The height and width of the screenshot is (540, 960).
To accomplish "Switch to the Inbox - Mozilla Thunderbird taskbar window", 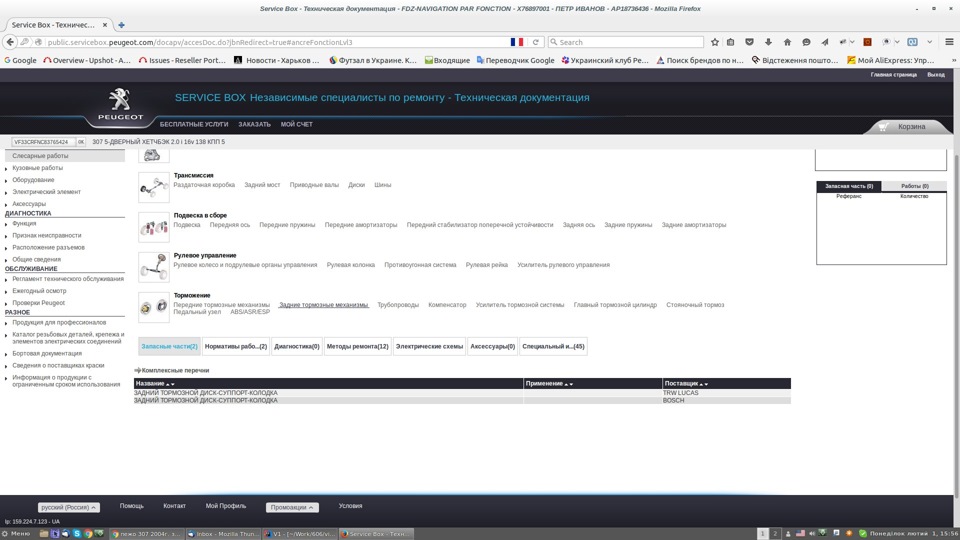I will [222, 533].
